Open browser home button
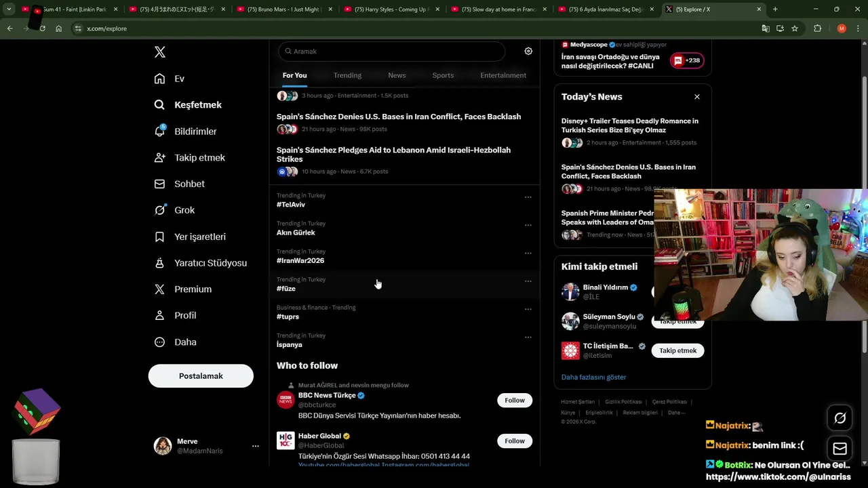 pos(59,28)
